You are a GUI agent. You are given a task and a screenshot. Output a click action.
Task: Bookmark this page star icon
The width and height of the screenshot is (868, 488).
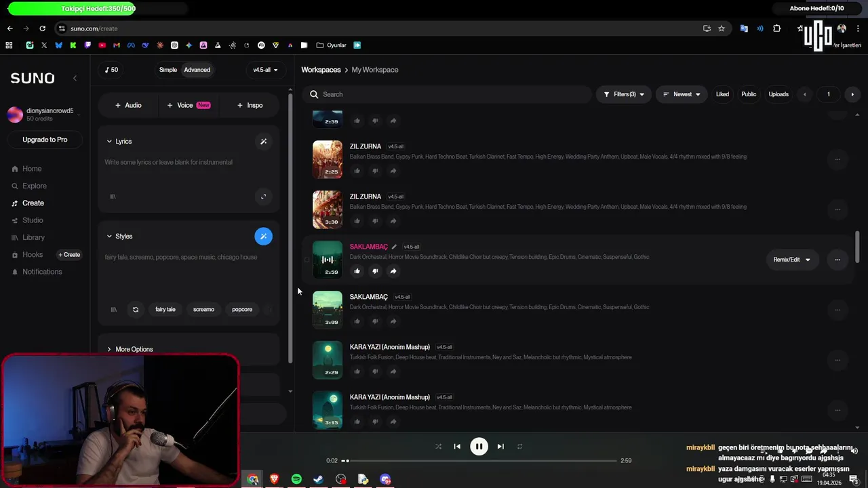coord(722,28)
